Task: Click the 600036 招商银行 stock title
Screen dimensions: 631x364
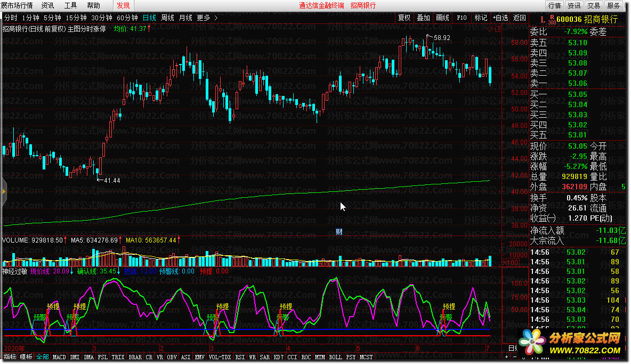Action: point(587,19)
